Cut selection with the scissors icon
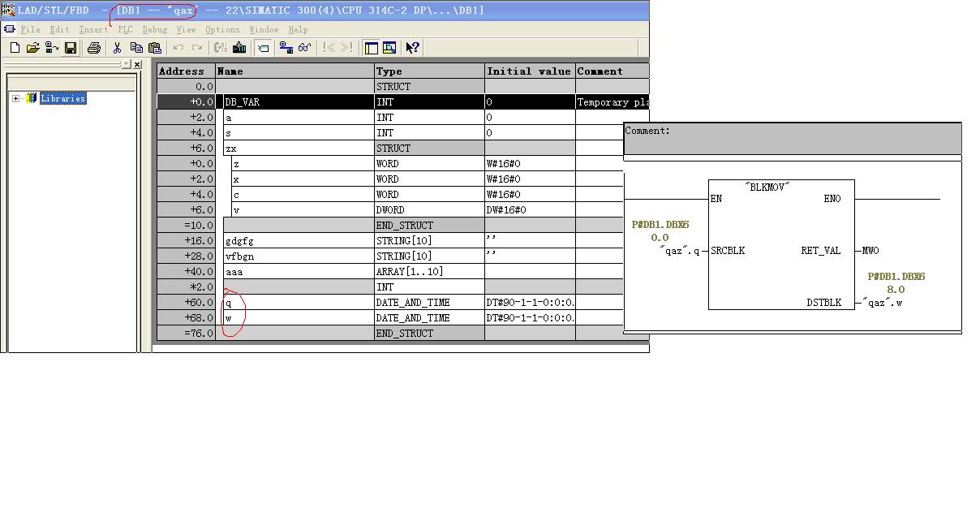This screenshot has width=980, height=517. pyautogui.click(x=118, y=48)
